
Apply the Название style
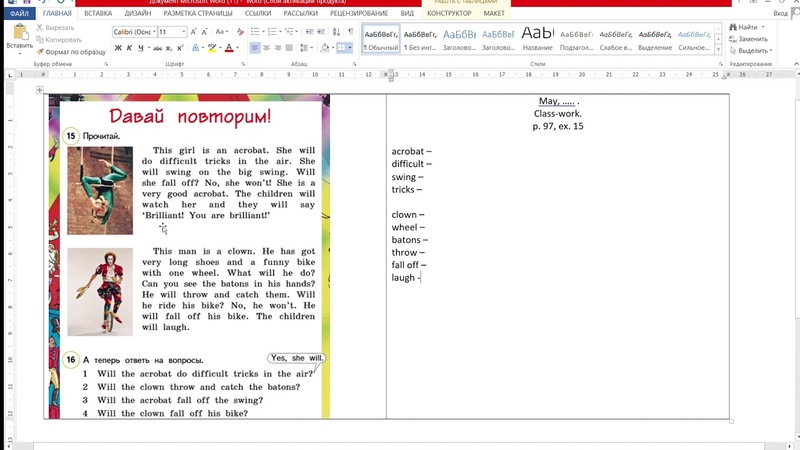click(537, 38)
